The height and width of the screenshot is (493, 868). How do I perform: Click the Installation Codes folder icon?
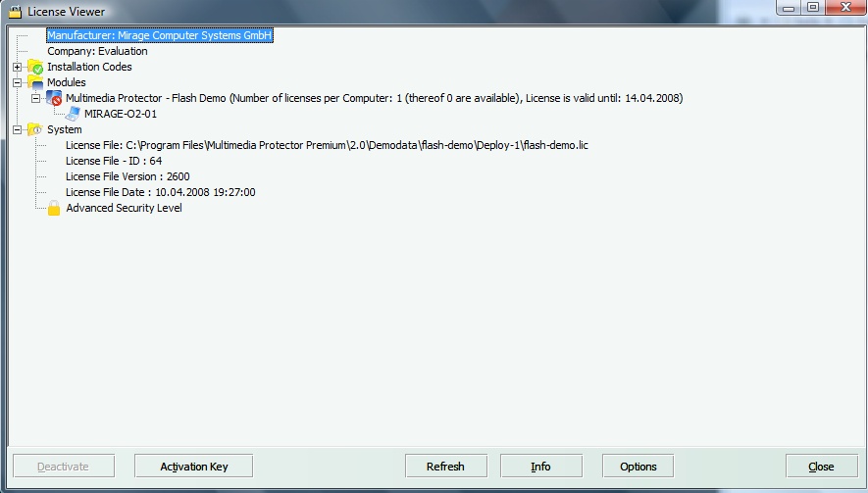[35, 68]
